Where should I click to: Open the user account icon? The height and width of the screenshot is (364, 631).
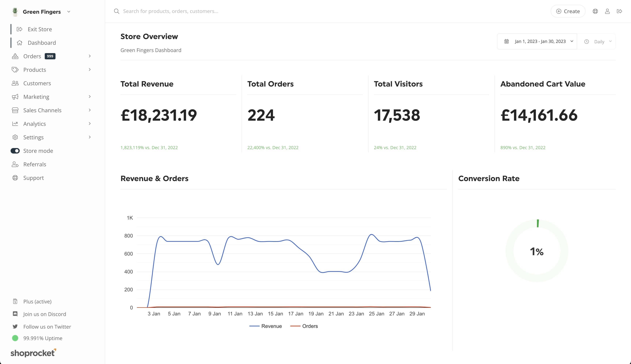pyautogui.click(x=607, y=11)
